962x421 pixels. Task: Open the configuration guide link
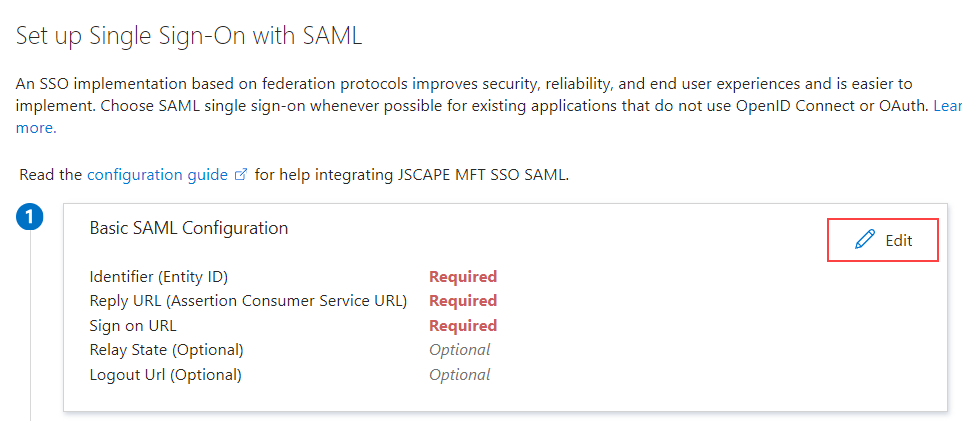(157, 174)
